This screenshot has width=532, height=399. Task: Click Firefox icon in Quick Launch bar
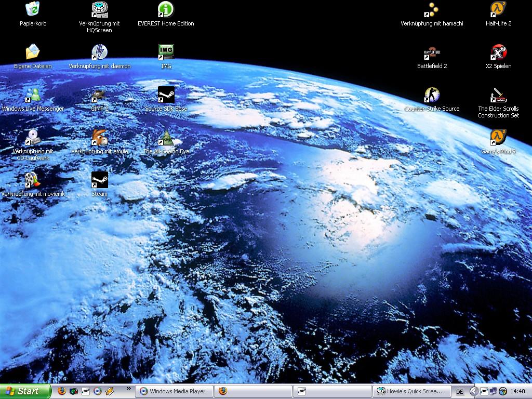click(62, 391)
